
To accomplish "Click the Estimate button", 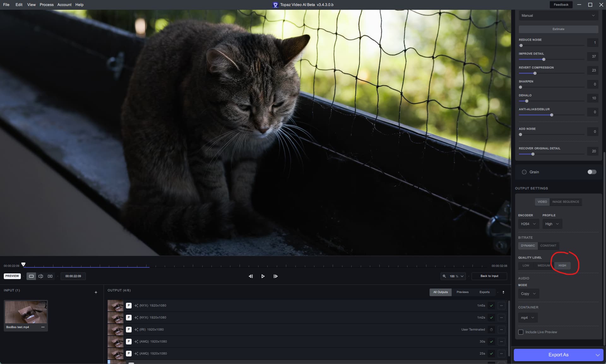I will [558, 29].
